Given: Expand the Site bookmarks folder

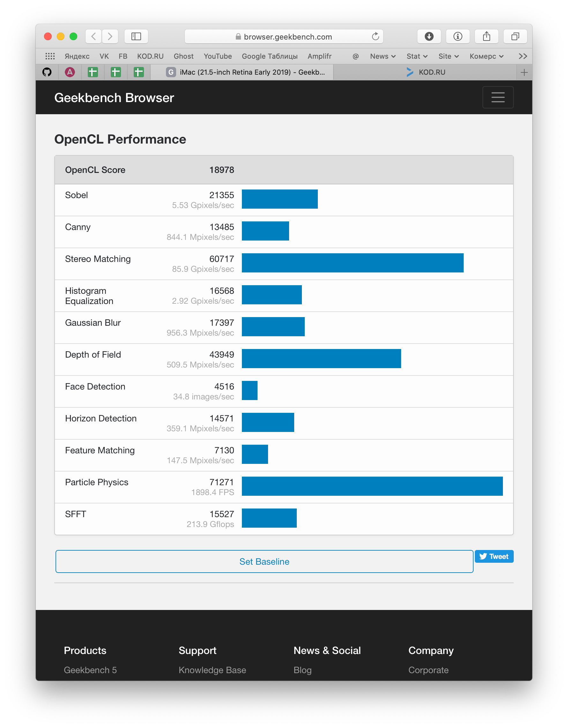Looking at the screenshot, I should coord(448,56).
